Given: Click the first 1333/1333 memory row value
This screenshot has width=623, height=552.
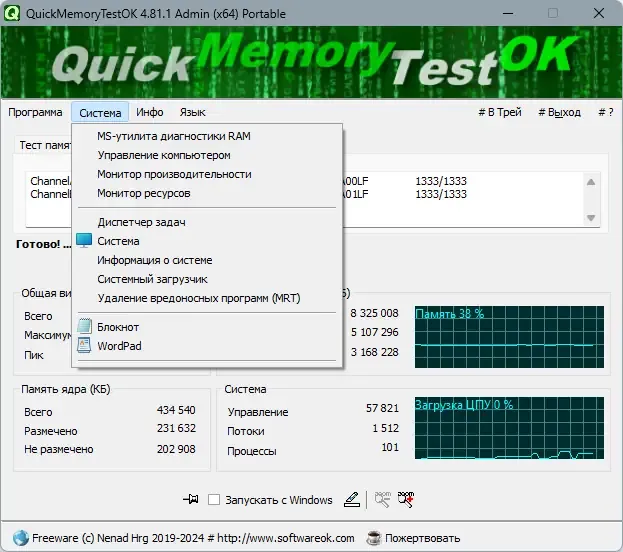Looking at the screenshot, I should [x=441, y=181].
